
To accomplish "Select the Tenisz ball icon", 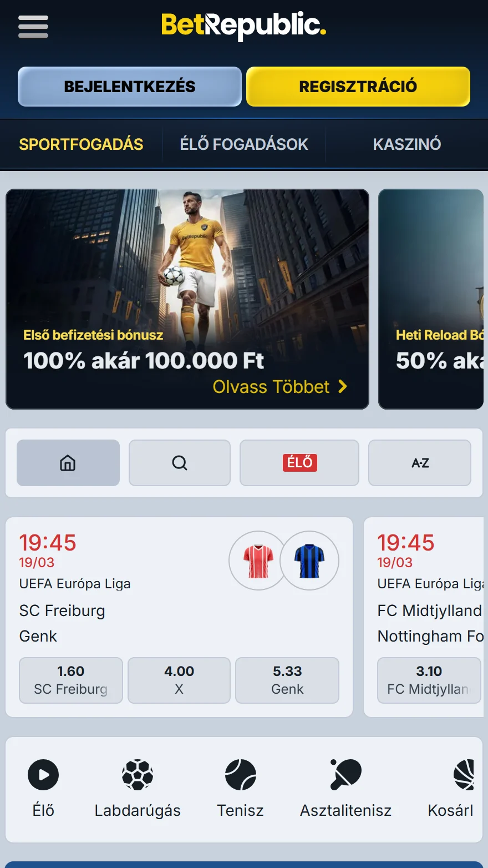I will (241, 775).
